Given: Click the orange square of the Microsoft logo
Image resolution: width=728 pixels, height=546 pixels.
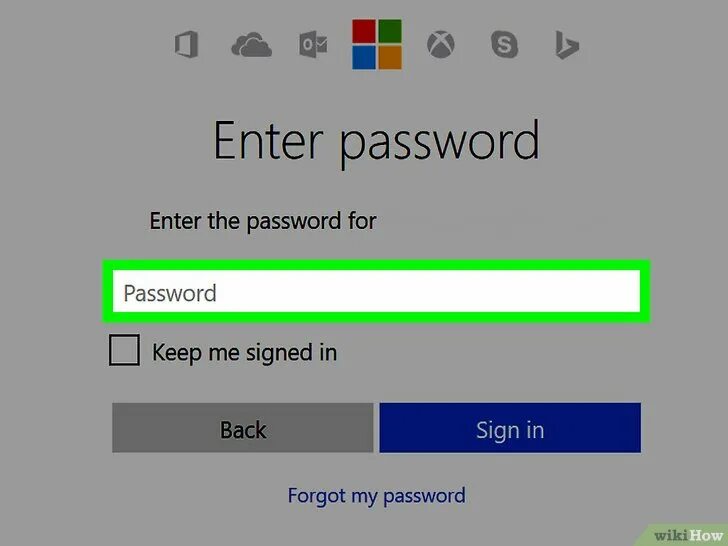Looking at the screenshot, I should (x=390, y=57).
